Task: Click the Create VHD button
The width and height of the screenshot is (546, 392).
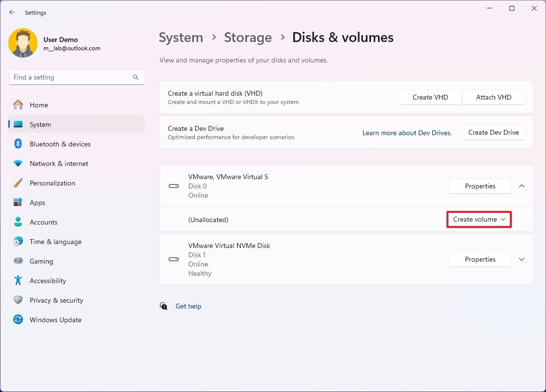Action: (430, 97)
